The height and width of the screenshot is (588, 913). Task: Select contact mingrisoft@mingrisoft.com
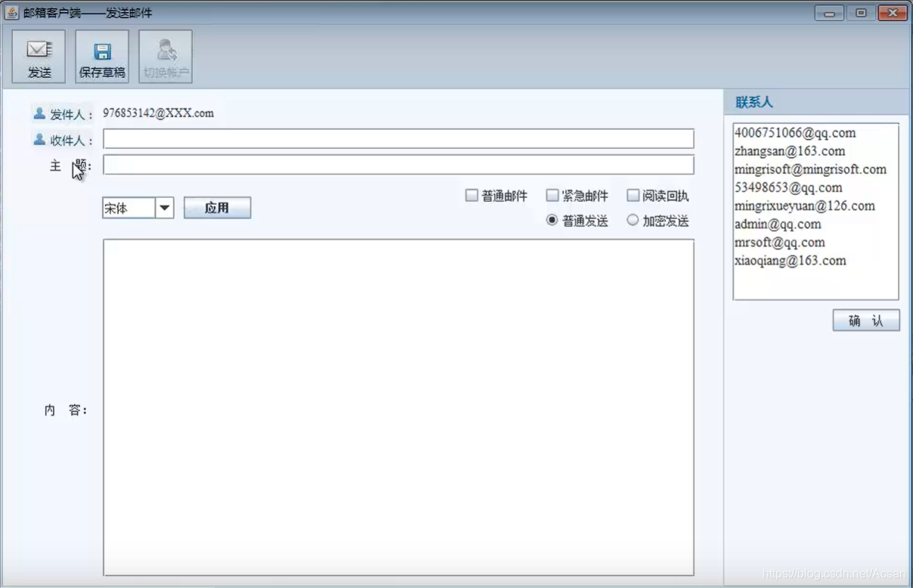[x=810, y=169]
